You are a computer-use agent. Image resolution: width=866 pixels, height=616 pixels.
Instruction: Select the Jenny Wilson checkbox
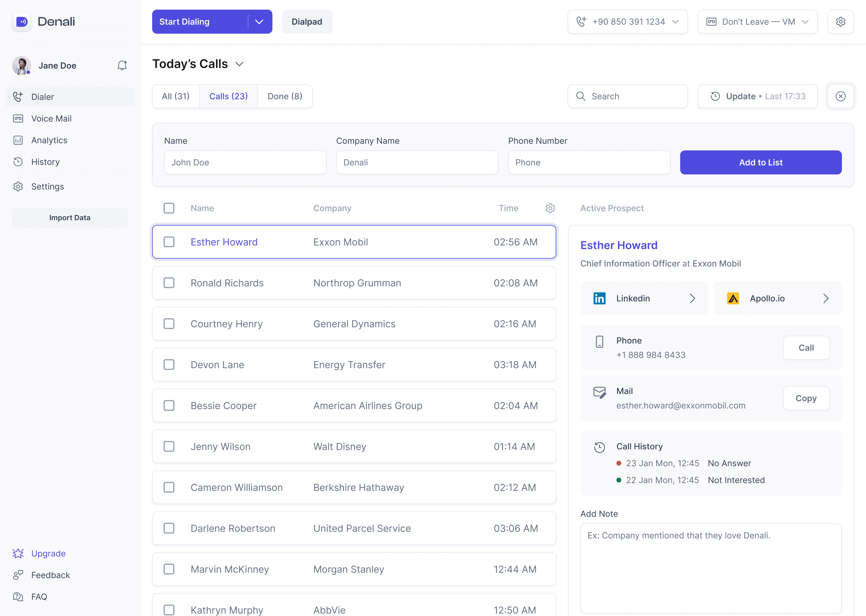click(x=169, y=446)
